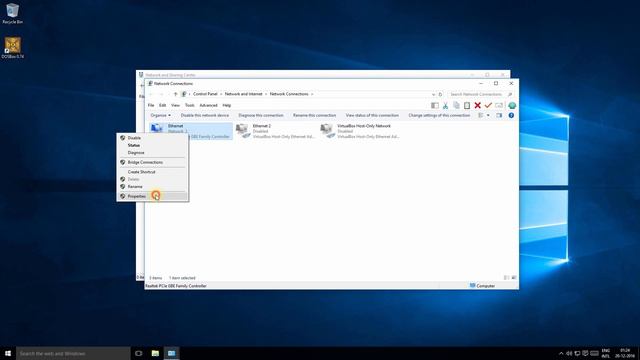Viewport: 640px width, 360px height.
Task: Click Diagnose this connection
Action: pyautogui.click(x=261, y=116)
